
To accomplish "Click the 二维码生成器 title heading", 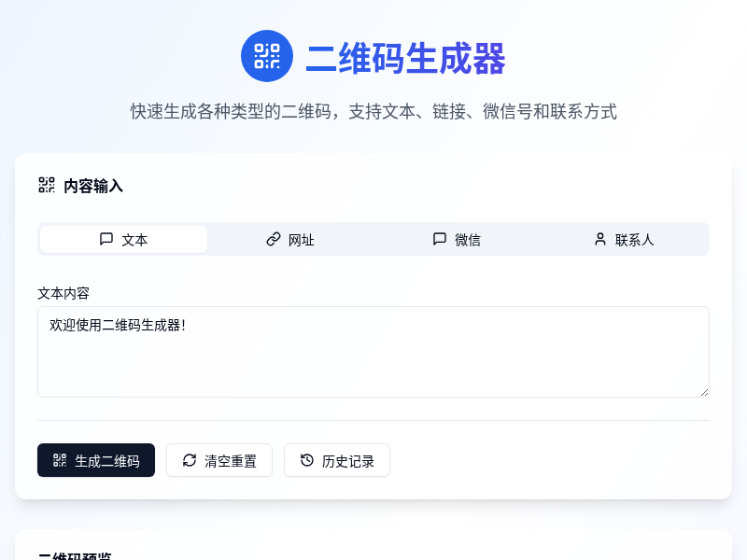I will pyautogui.click(x=405, y=59).
